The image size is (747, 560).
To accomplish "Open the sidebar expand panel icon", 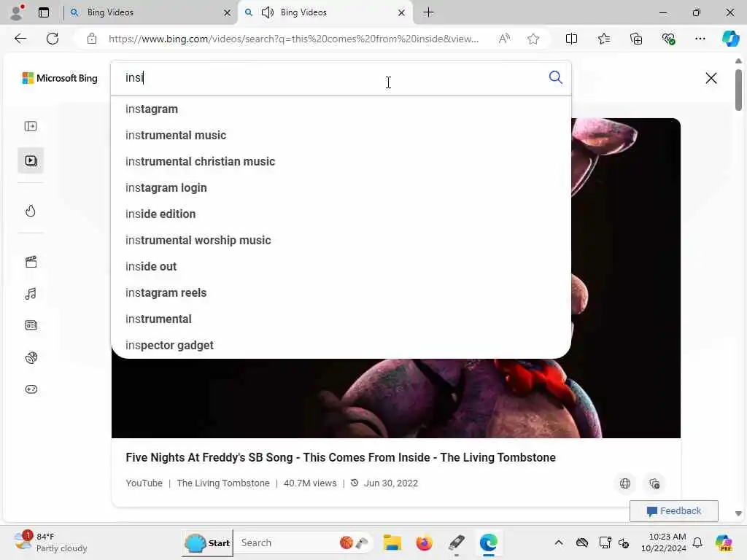I will [x=31, y=126].
